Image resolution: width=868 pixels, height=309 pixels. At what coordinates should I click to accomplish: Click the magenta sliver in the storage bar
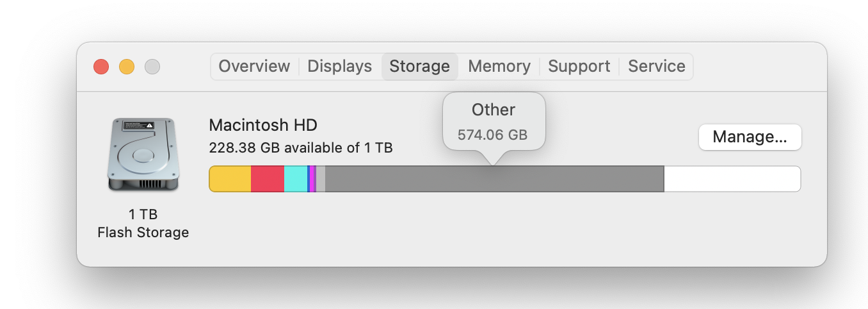click(313, 179)
